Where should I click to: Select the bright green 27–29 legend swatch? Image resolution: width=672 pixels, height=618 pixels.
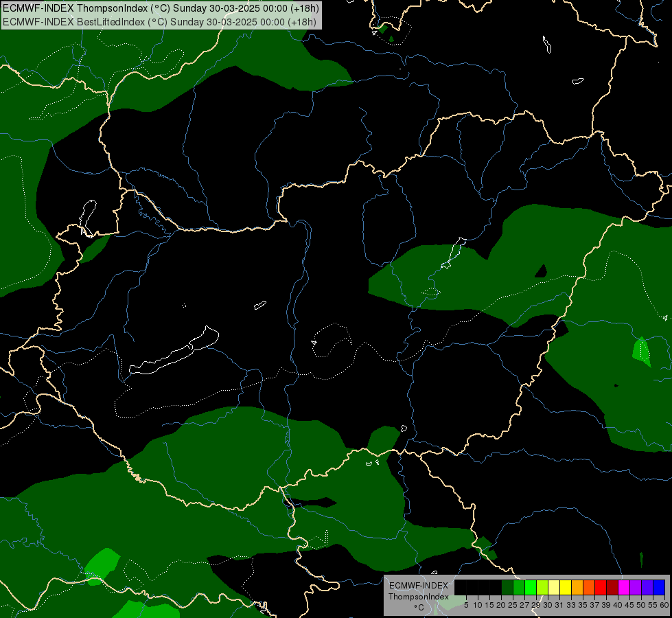click(531, 587)
